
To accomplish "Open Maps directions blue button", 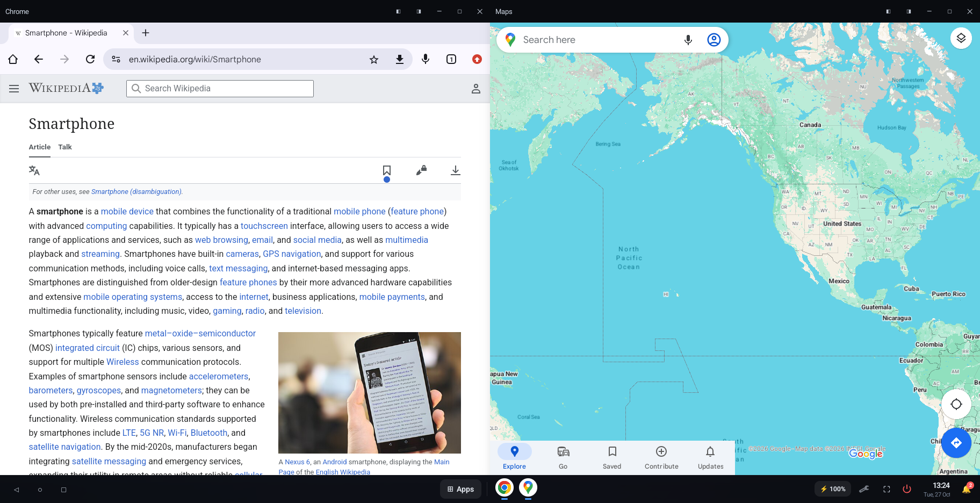I will (956, 443).
